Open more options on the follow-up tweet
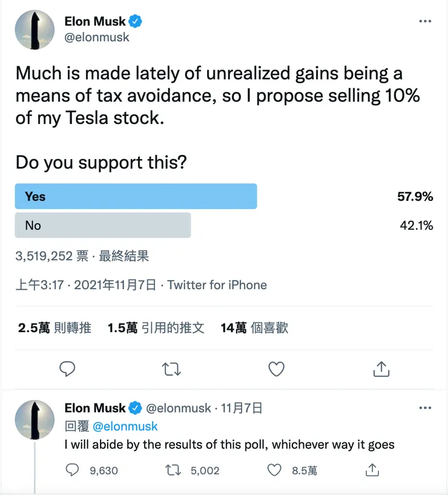The image size is (448, 495). 425,408
